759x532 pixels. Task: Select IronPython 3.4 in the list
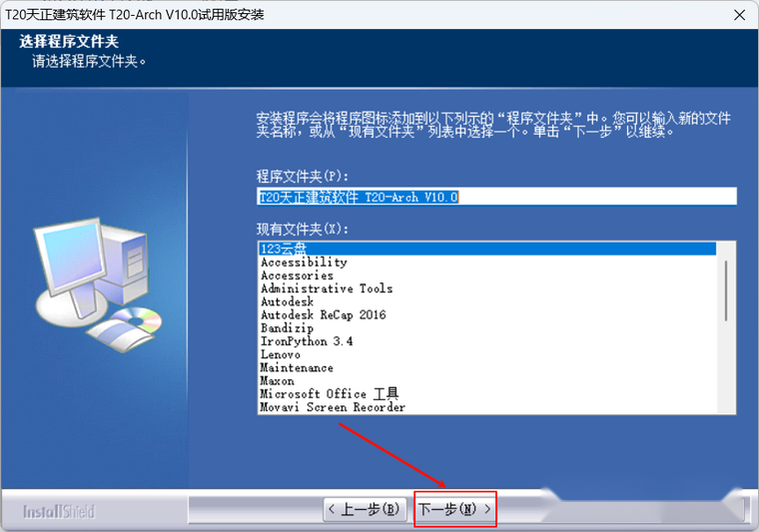coord(307,341)
